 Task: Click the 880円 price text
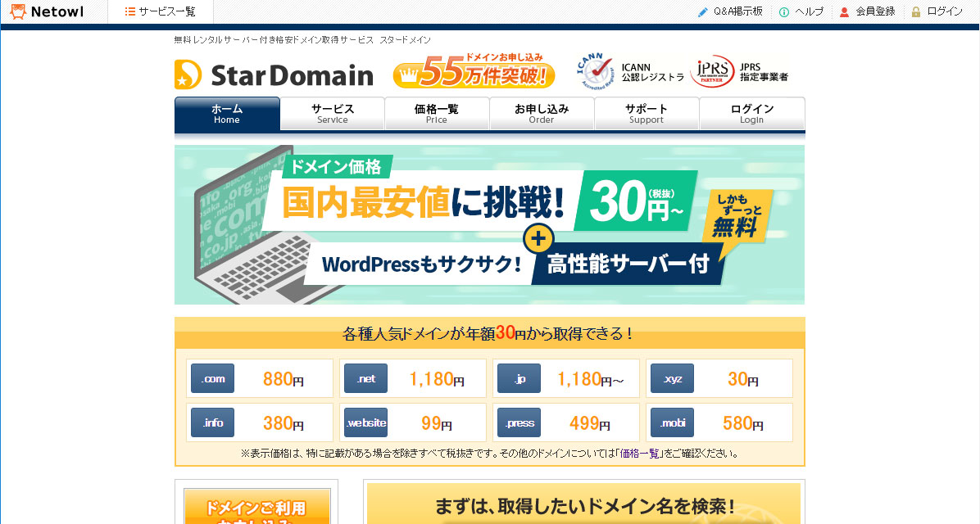284,379
